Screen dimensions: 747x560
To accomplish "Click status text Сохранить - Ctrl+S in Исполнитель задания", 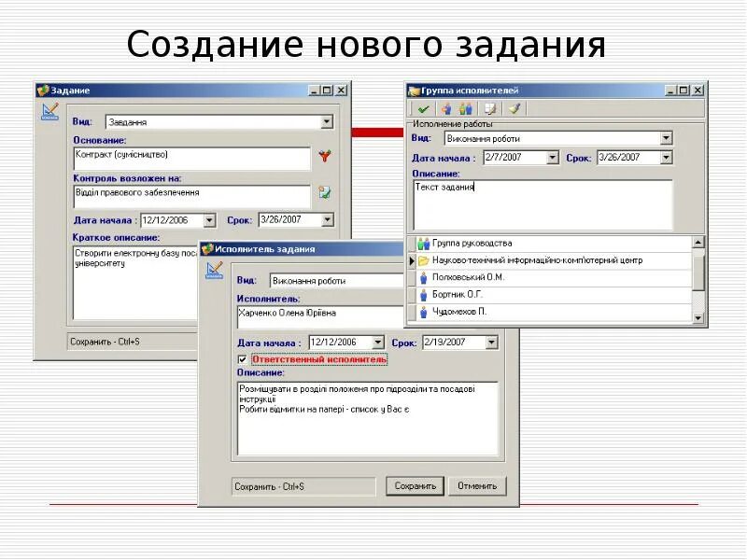I will point(269,486).
